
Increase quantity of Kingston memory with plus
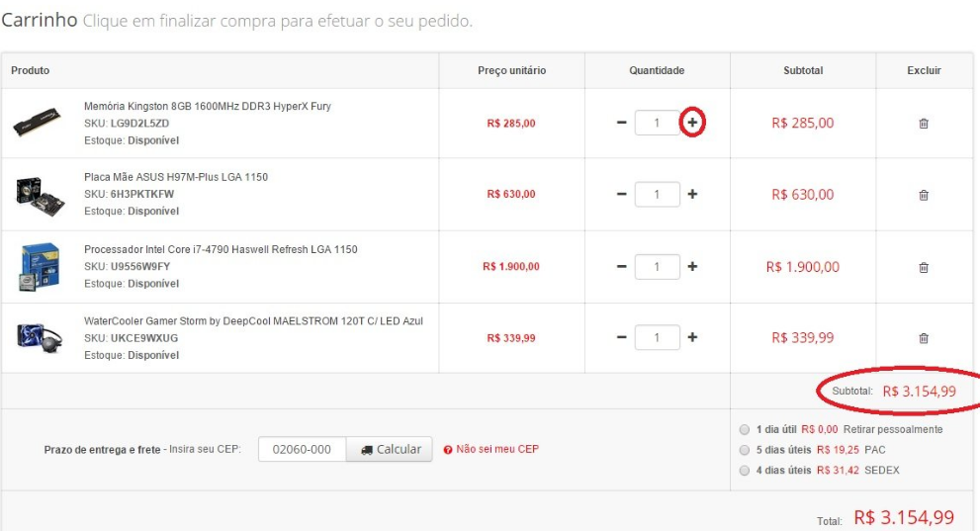692,123
